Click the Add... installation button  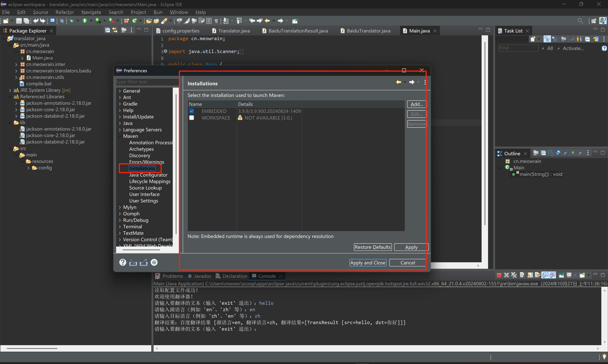(416, 104)
